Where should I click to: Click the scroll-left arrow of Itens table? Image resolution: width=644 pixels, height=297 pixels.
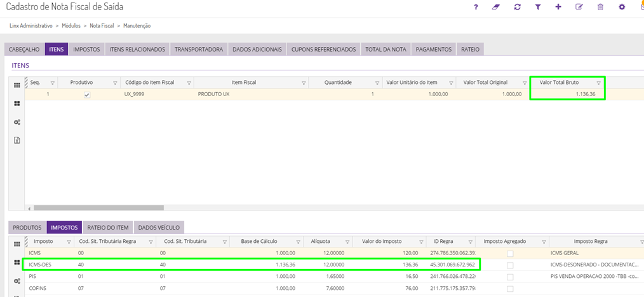pyautogui.click(x=29, y=208)
